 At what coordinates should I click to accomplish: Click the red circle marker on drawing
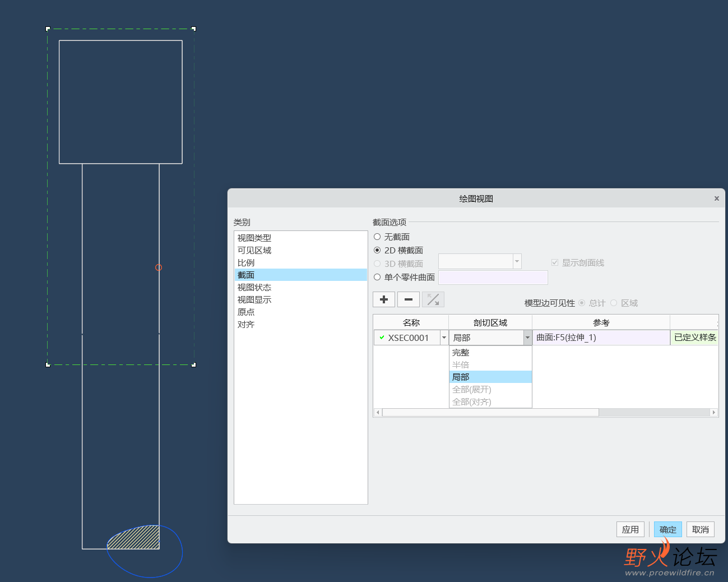[x=159, y=267]
